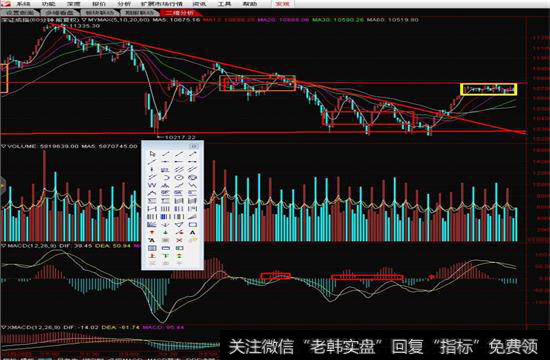Image resolution: width=550 pixels, height=360 pixels.
Task: Select the yellow rectangle annotation on chart
Action: [x=489, y=89]
